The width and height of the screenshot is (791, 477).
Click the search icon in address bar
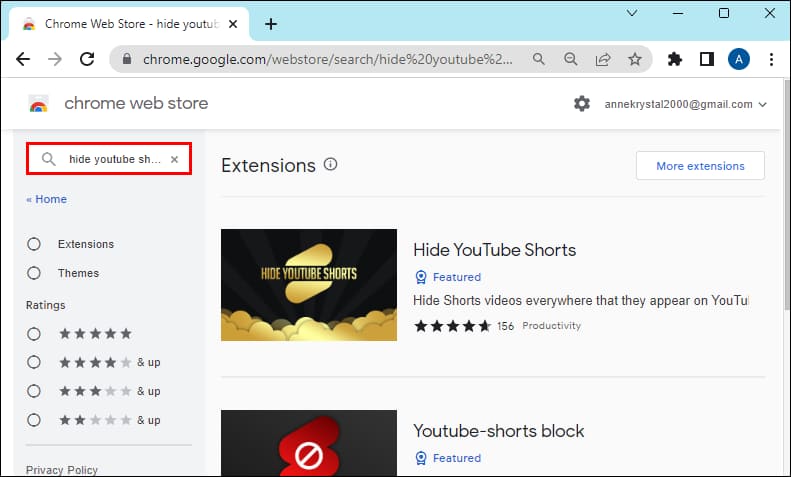tap(539, 59)
